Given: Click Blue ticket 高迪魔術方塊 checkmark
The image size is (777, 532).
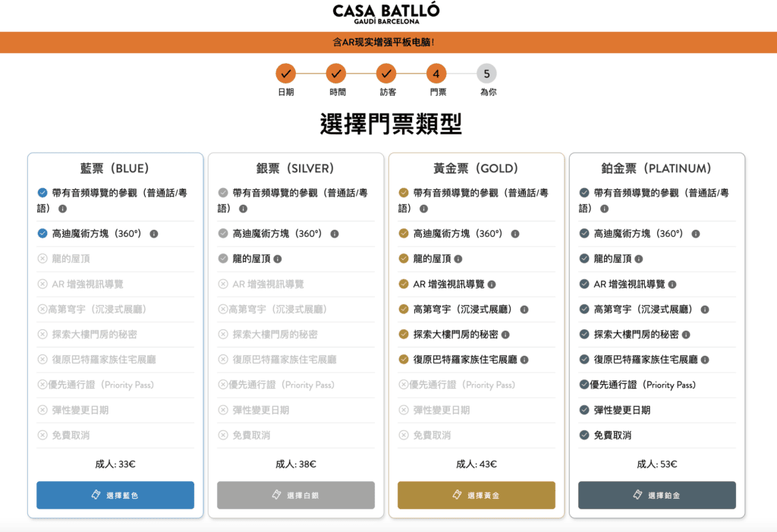Looking at the screenshot, I should pos(42,234).
